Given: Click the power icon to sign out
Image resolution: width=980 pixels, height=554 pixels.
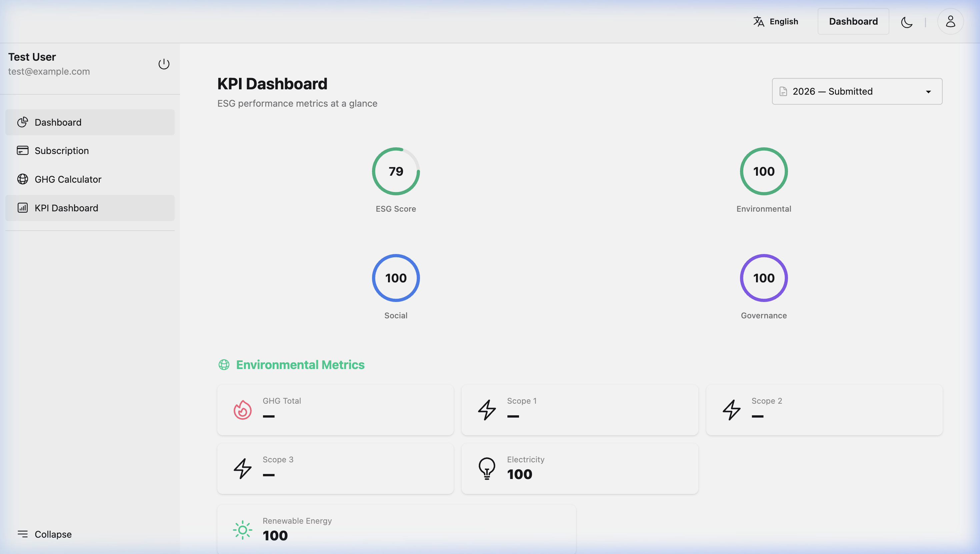Looking at the screenshot, I should click(x=164, y=64).
